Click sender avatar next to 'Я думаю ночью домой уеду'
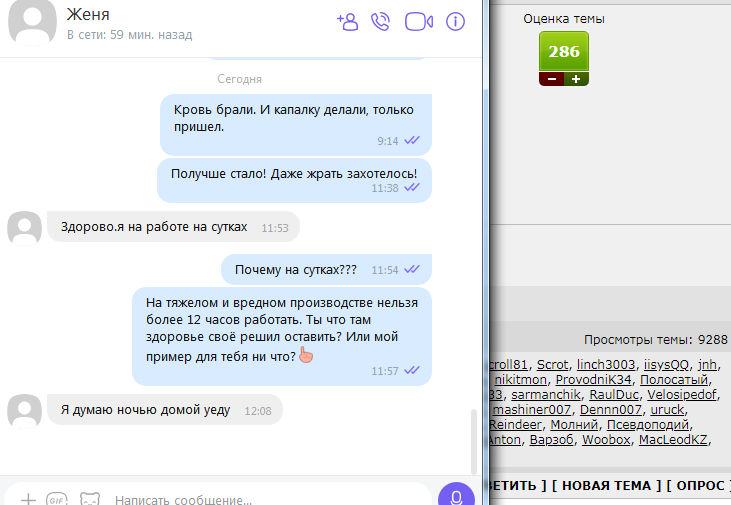 point(24,411)
